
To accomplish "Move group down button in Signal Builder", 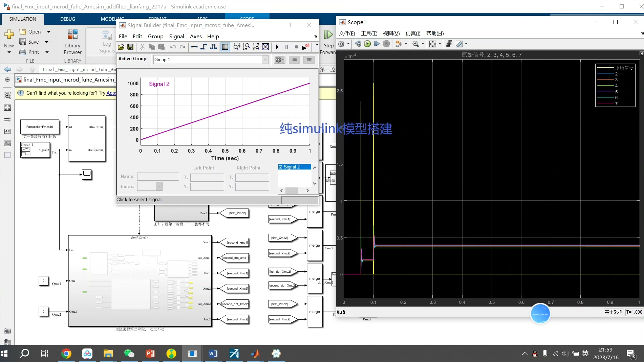I will click(x=309, y=60).
